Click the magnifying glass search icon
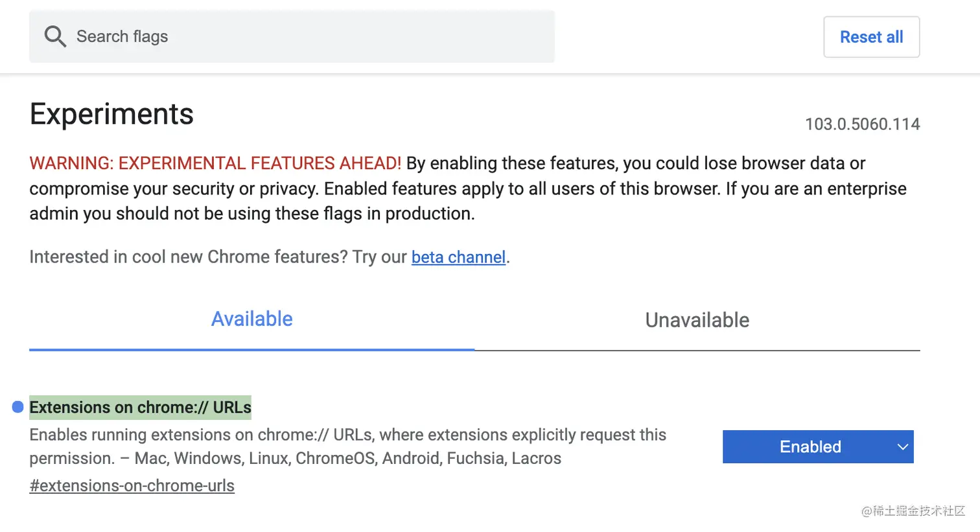 pyautogui.click(x=55, y=36)
